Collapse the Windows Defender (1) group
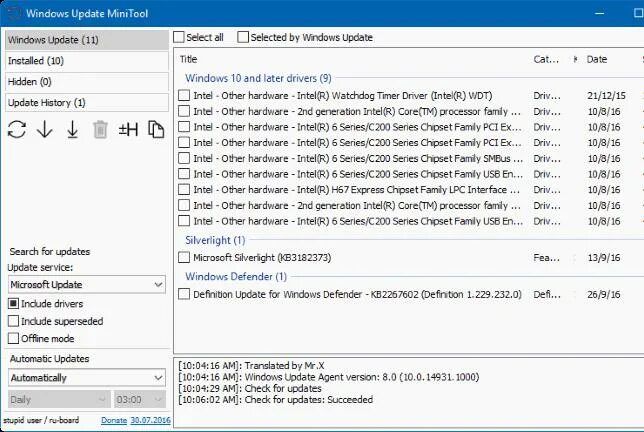Screen dimensions: 644x432 pyautogui.click(x=236, y=276)
